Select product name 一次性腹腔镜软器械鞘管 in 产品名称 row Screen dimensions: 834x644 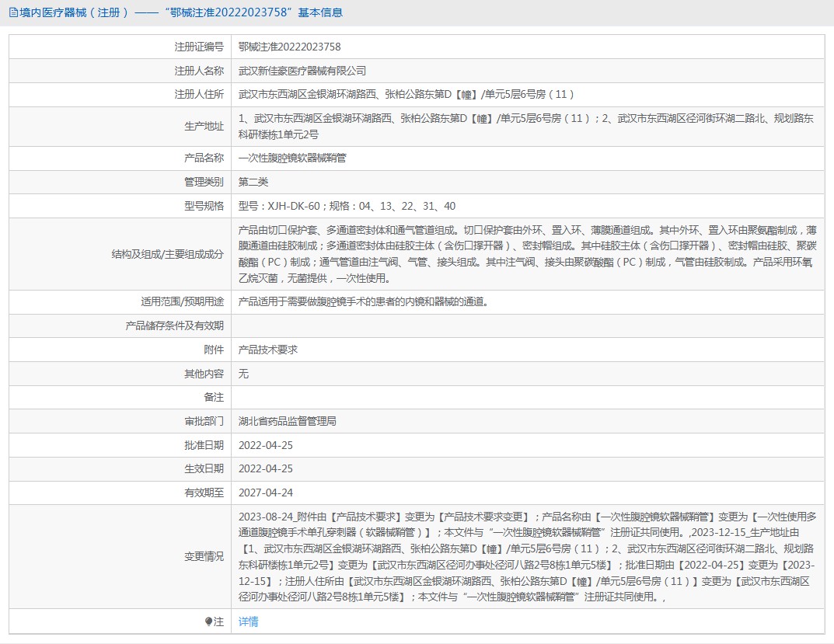(292, 158)
